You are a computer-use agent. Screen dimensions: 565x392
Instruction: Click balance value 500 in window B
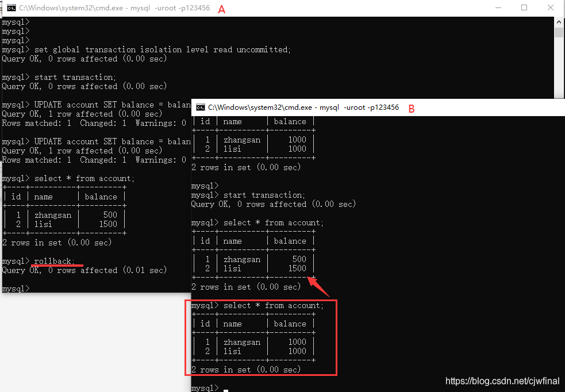pyautogui.click(x=299, y=259)
